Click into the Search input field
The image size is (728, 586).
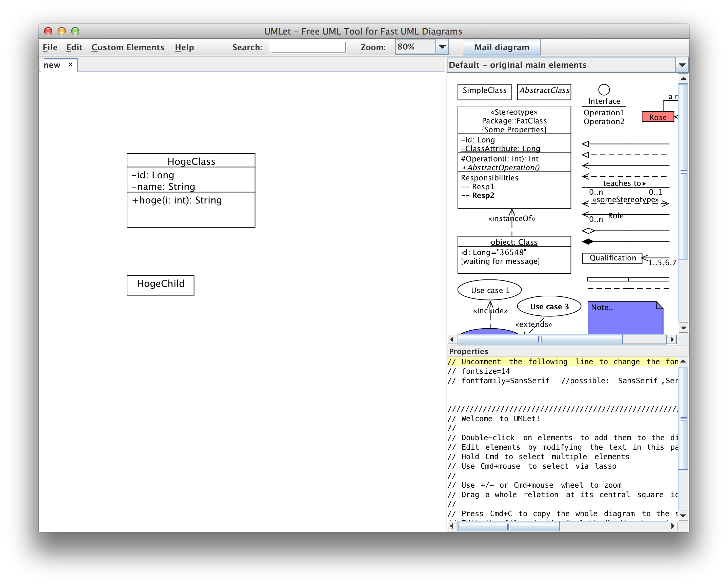point(308,47)
